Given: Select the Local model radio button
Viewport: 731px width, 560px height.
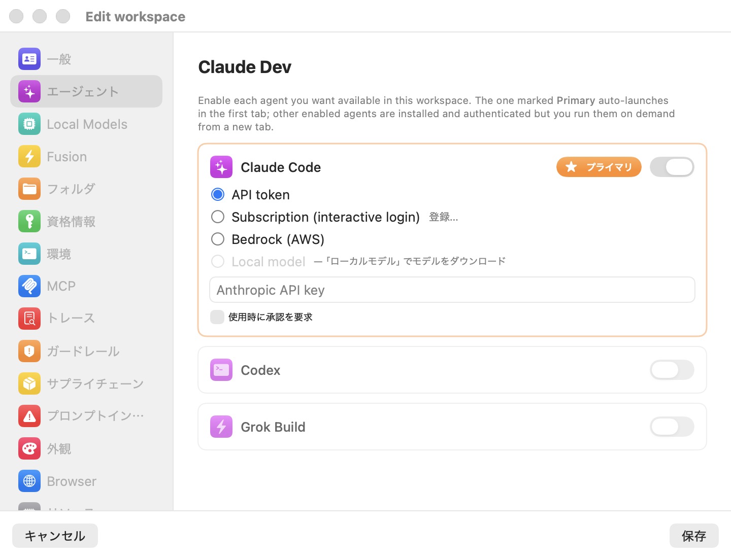Looking at the screenshot, I should 218,261.
